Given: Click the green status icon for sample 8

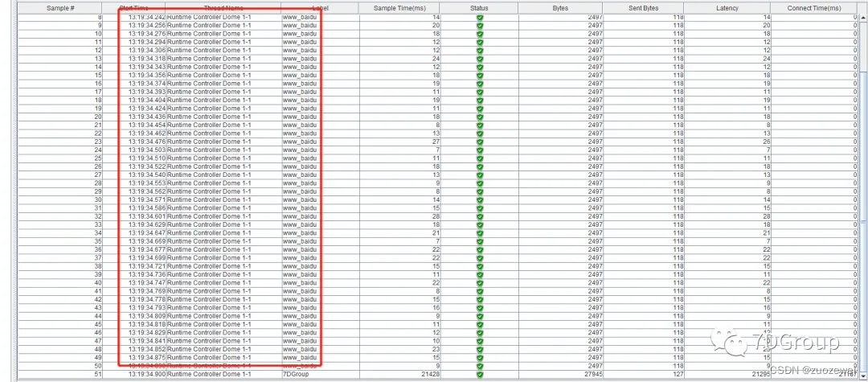Looking at the screenshot, I should coord(479,17).
